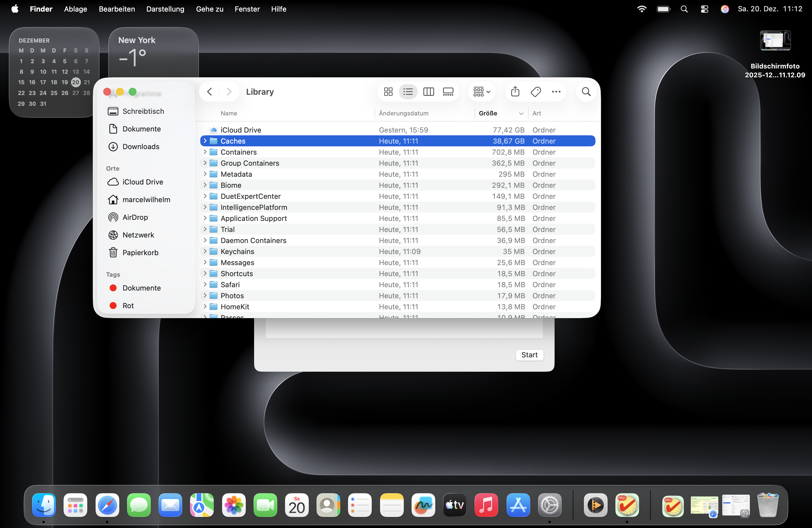Screen dimensions: 812x528
Task: Expand the Caches folder disclosure arrow
Action: pyautogui.click(x=205, y=141)
